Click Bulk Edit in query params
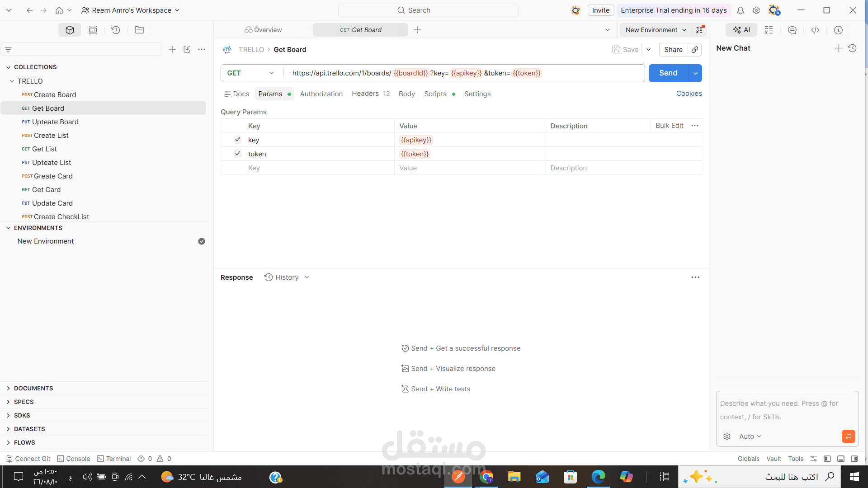This screenshot has width=868, height=488. (x=670, y=126)
